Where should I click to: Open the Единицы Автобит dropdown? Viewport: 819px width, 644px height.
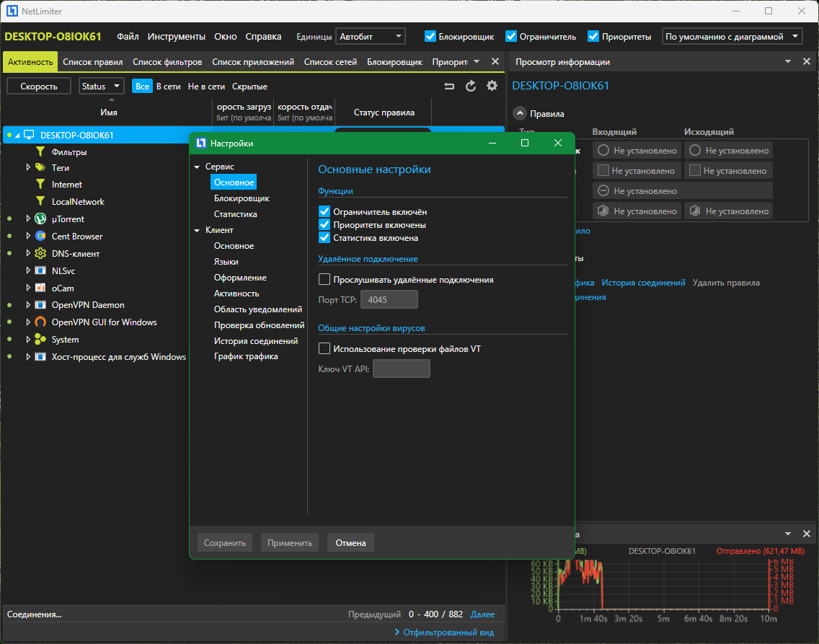click(x=371, y=36)
